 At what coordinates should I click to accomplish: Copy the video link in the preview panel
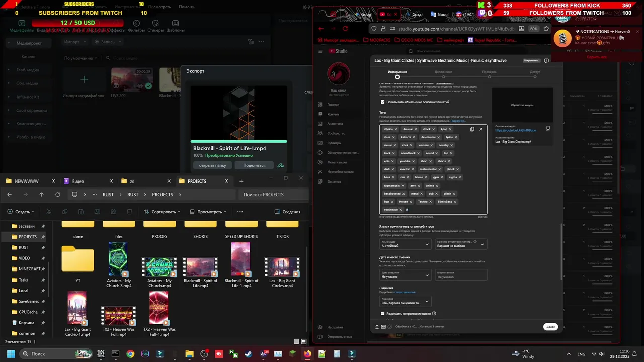pos(547,128)
